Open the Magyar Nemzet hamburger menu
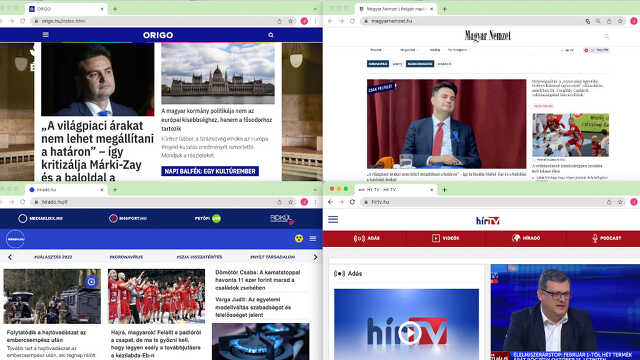The height and width of the screenshot is (360, 640). tap(606, 36)
